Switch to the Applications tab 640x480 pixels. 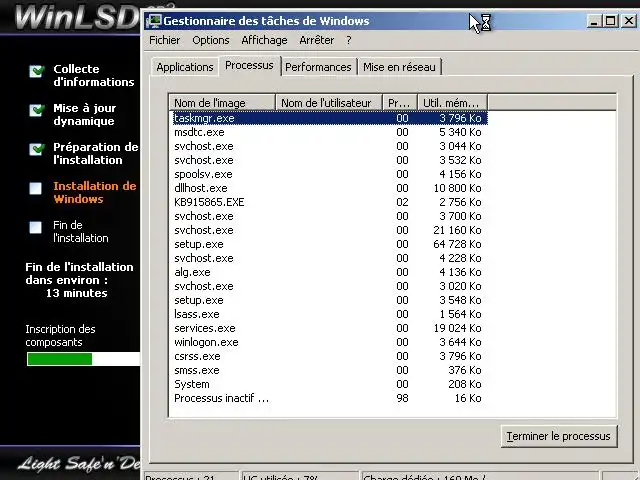coord(185,67)
